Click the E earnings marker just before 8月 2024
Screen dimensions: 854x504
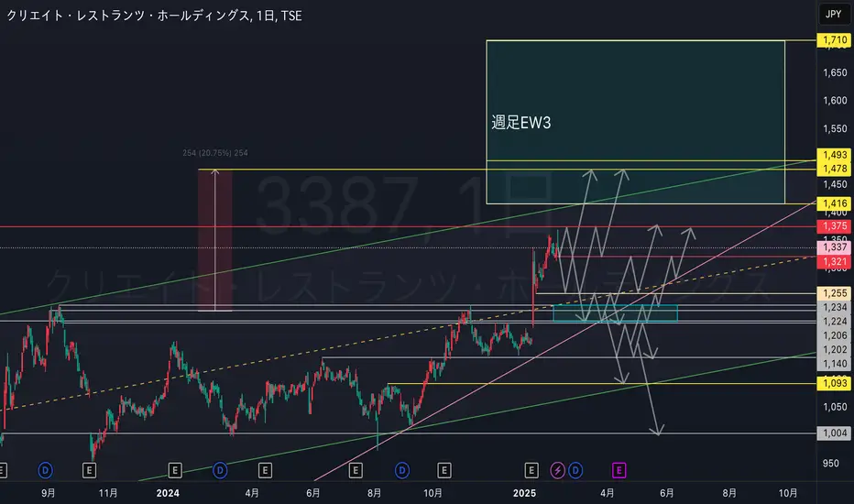point(356,470)
